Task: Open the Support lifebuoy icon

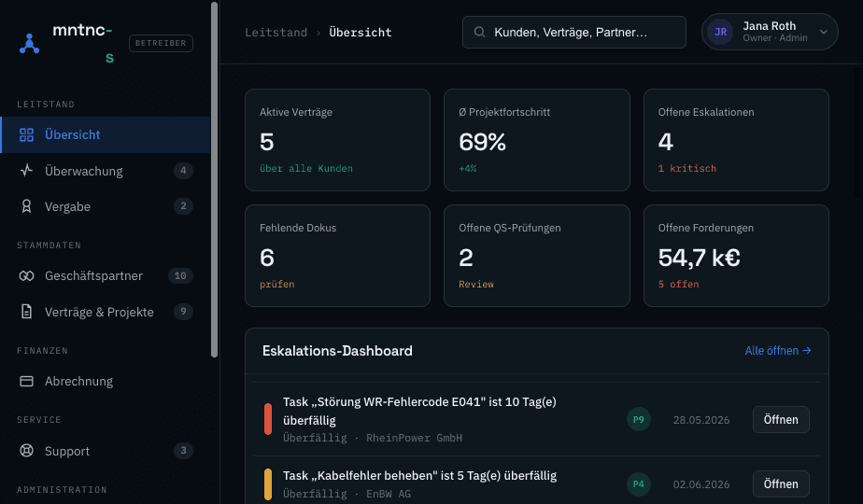Action: click(26, 451)
